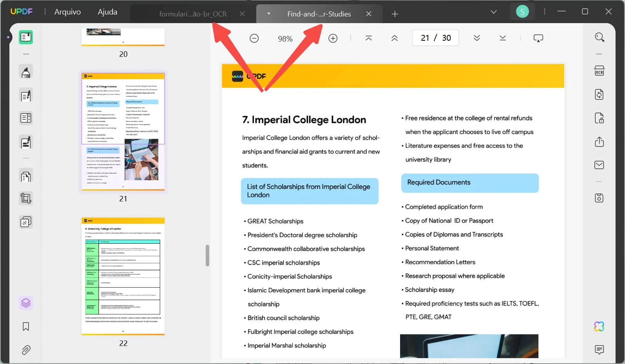
Task: Open the page tools copy icon
Action: (26, 177)
